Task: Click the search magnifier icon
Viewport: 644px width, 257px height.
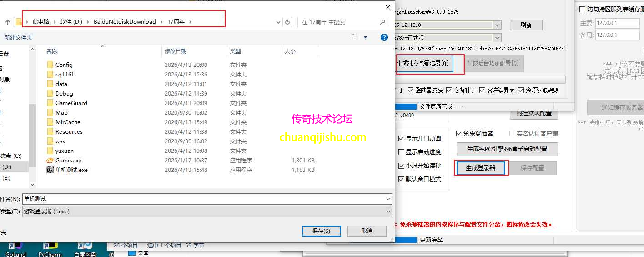Action: pos(383,22)
